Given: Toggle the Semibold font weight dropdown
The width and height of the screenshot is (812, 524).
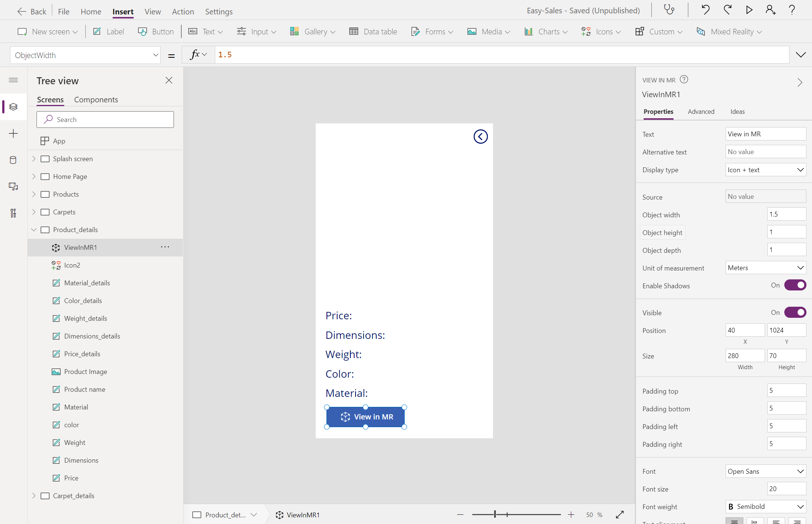Looking at the screenshot, I should point(766,507).
